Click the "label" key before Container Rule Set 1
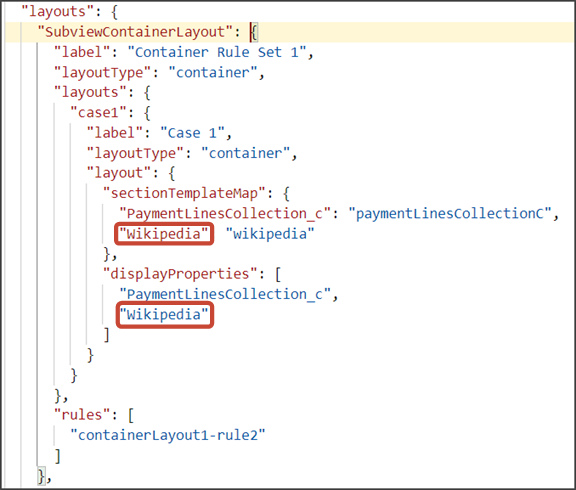 (82, 52)
